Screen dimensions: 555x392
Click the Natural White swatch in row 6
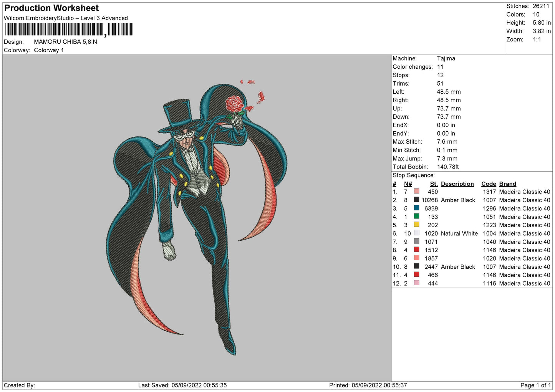(416, 233)
